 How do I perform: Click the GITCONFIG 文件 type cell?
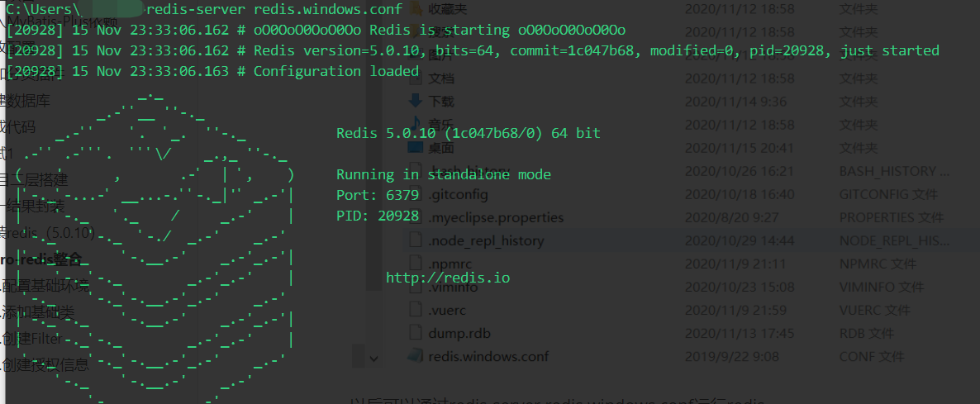point(888,194)
